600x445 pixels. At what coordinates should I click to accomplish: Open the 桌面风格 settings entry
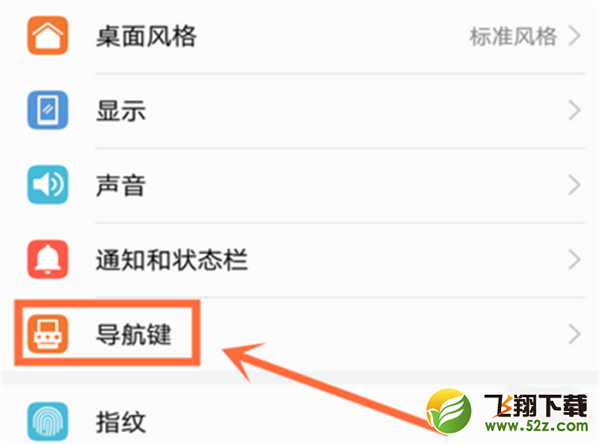[300, 36]
